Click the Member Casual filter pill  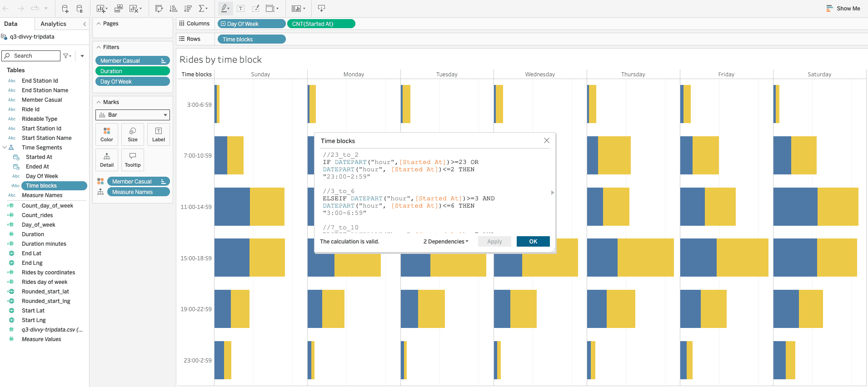133,60
